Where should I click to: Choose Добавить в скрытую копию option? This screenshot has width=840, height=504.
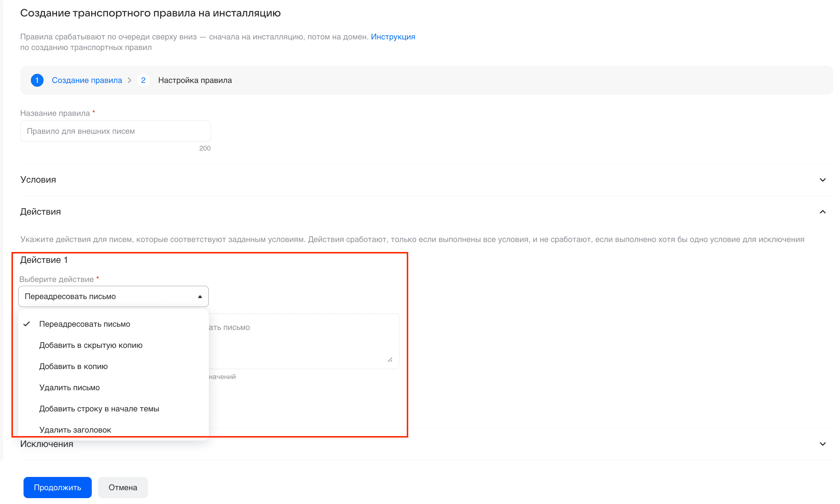(114, 345)
